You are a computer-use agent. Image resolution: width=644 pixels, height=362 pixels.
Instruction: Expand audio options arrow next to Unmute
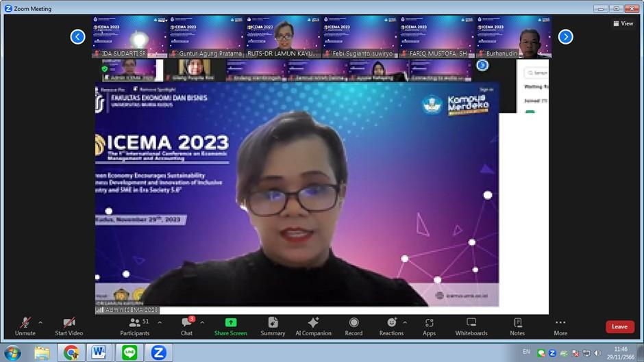point(40,323)
